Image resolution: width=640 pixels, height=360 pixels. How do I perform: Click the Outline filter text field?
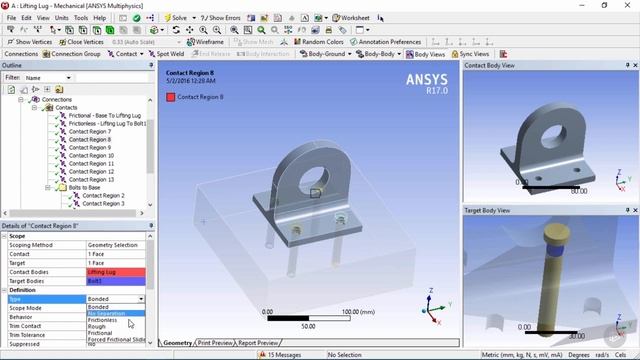coord(112,78)
